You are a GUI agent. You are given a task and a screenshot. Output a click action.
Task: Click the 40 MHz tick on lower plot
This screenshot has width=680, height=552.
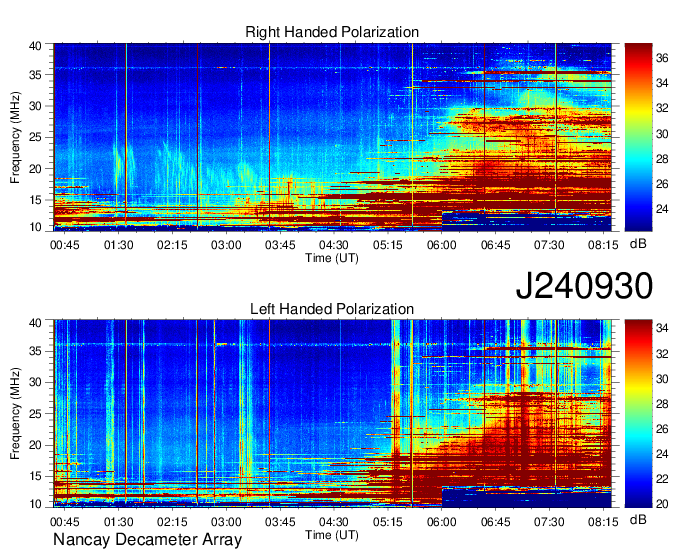tap(35, 322)
